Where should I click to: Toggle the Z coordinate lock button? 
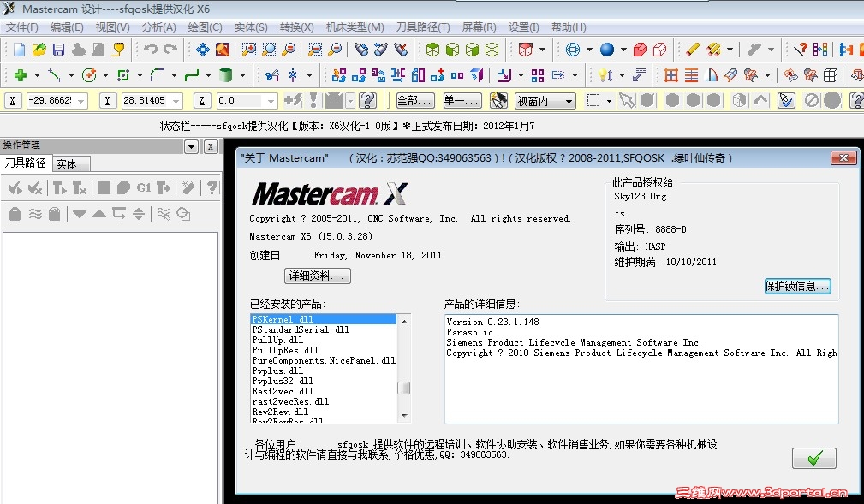point(202,100)
